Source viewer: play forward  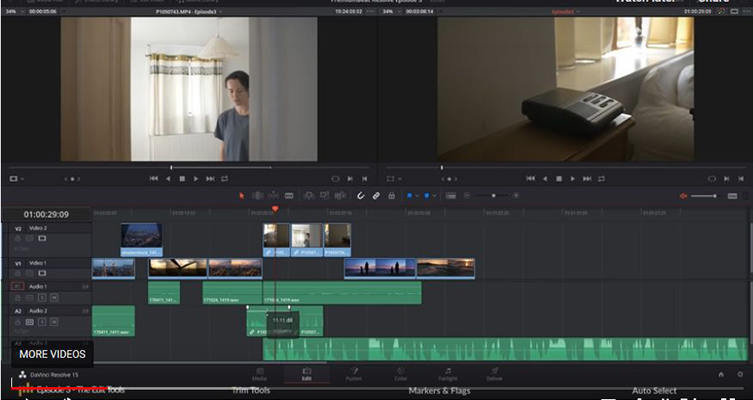pos(196,179)
